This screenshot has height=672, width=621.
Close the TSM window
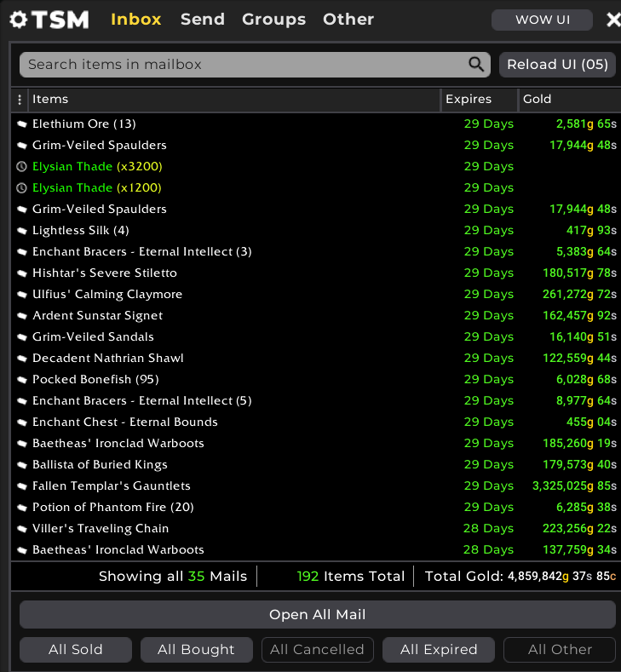613,20
